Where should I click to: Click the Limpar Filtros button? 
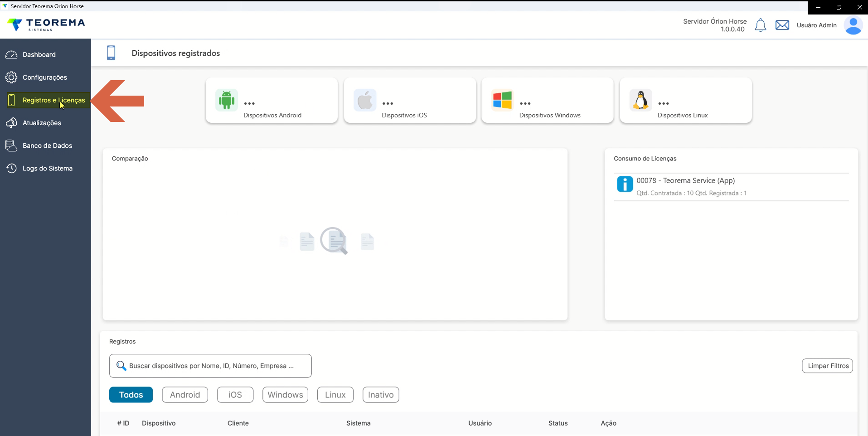click(x=828, y=366)
